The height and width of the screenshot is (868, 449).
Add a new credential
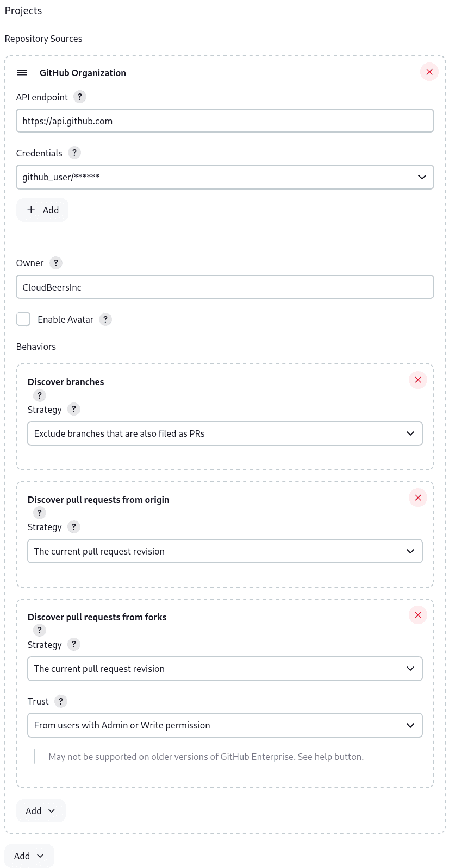point(42,210)
